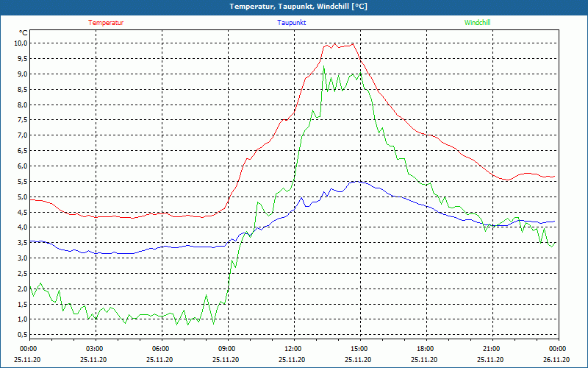
Task: Click the 3,0 y-axis value
Action: pos(23,258)
